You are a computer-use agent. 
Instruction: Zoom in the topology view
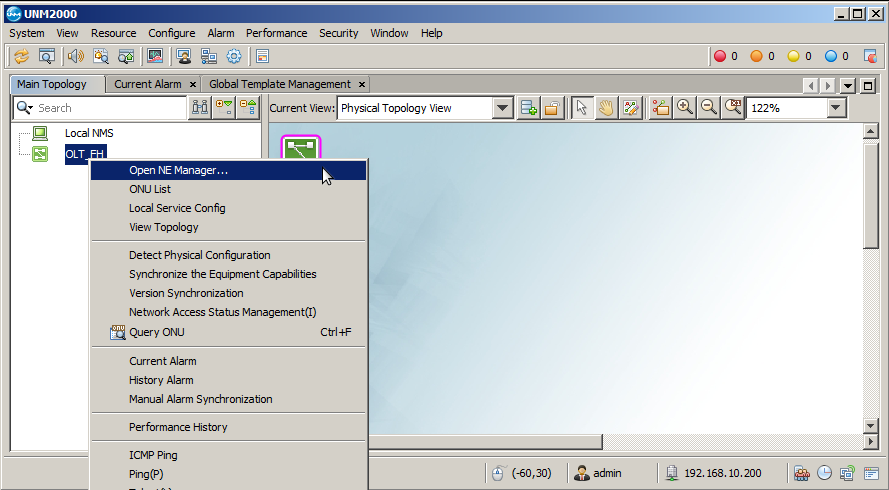pos(685,108)
